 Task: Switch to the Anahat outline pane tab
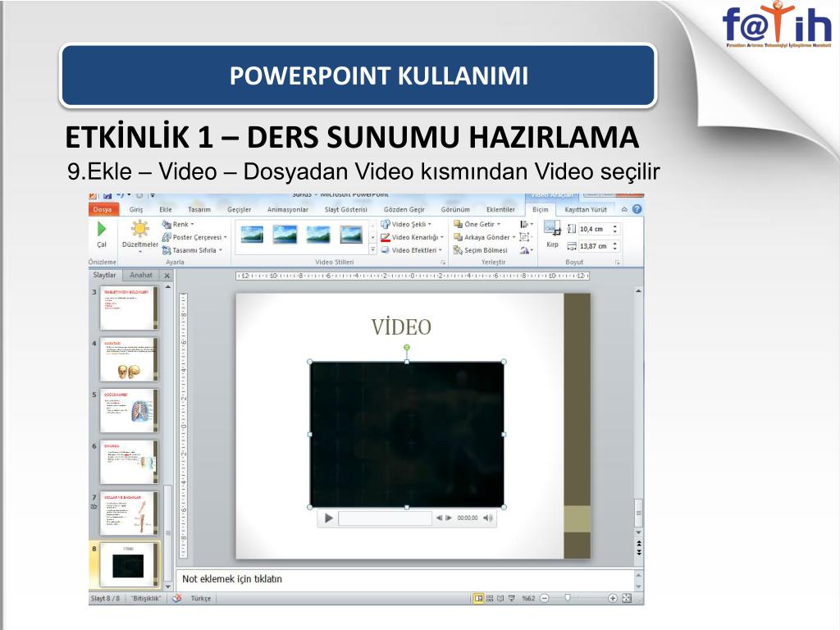(141, 275)
